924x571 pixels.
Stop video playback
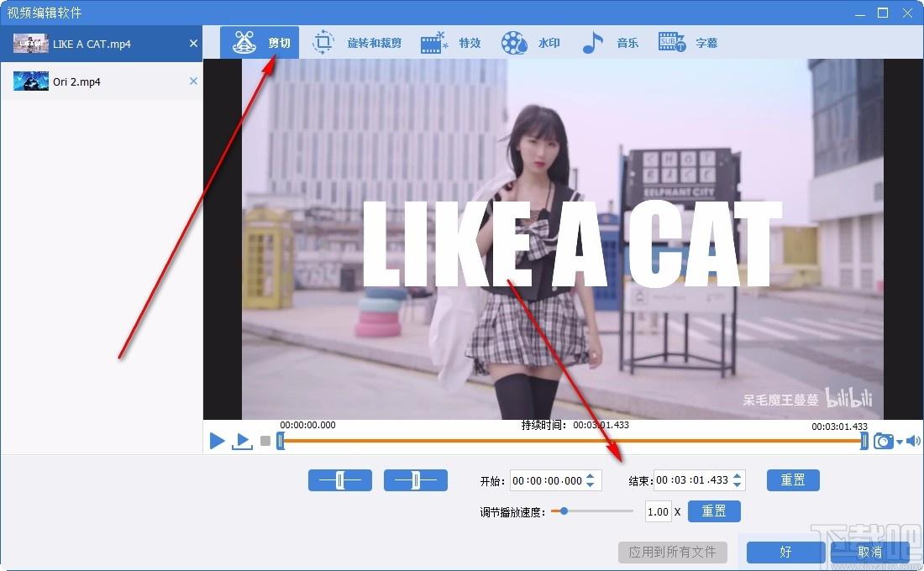click(x=265, y=441)
